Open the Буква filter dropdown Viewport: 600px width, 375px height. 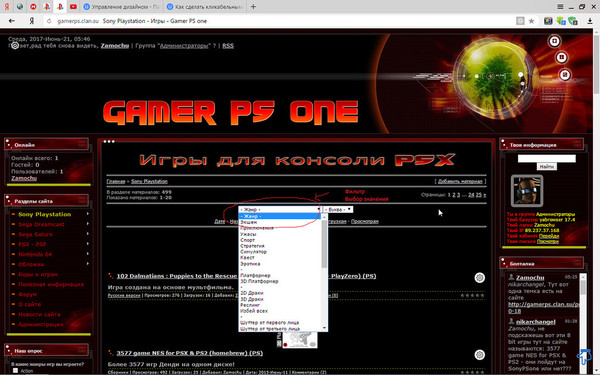point(338,209)
